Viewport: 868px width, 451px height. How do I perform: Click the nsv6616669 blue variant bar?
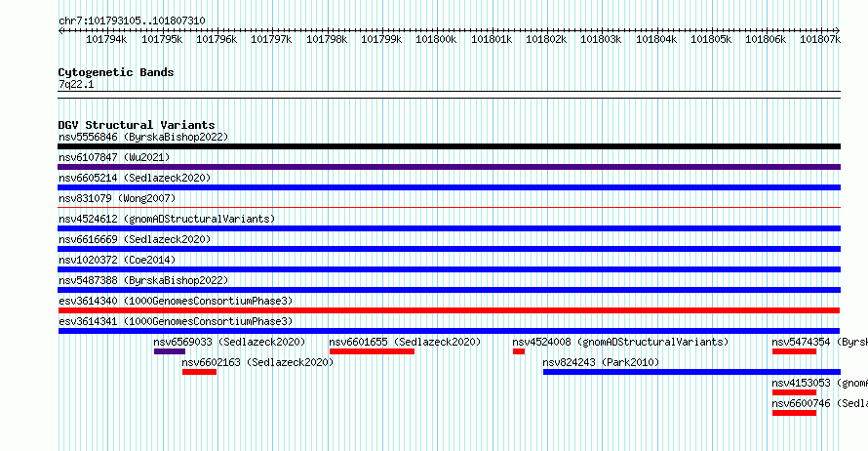pyautogui.click(x=449, y=249)
